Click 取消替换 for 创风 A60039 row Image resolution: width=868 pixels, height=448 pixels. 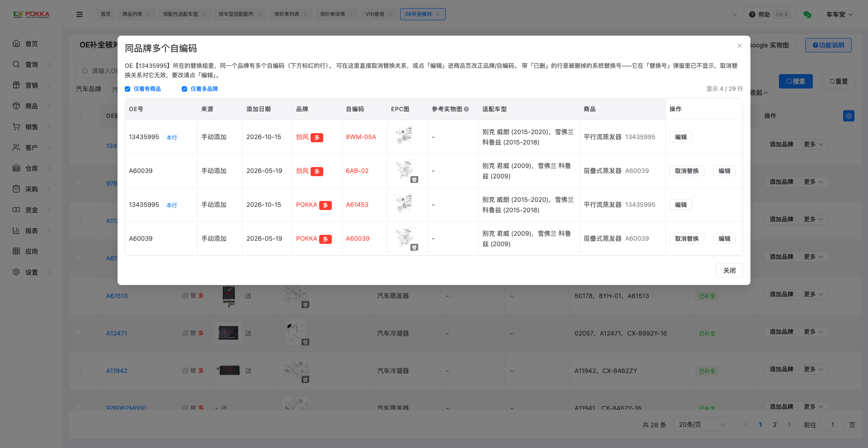[687, 171]
